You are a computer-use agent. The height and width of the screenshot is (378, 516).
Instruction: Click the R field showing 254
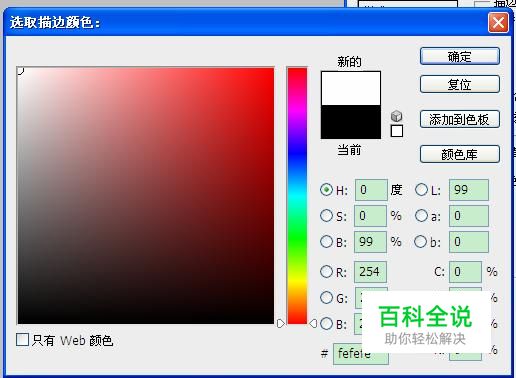(x=370, y=272)
